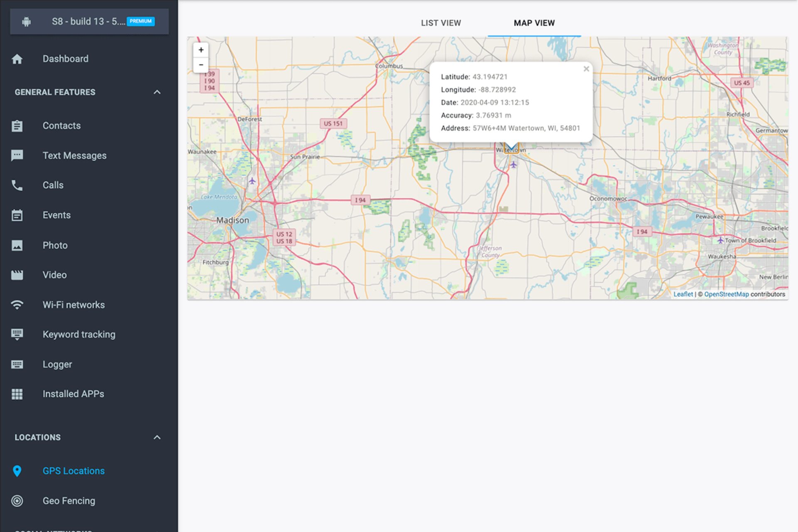Viewport: 798px width, 532px height.
Task: Open the OpenStreetMap link
Action: coord(726,294)
